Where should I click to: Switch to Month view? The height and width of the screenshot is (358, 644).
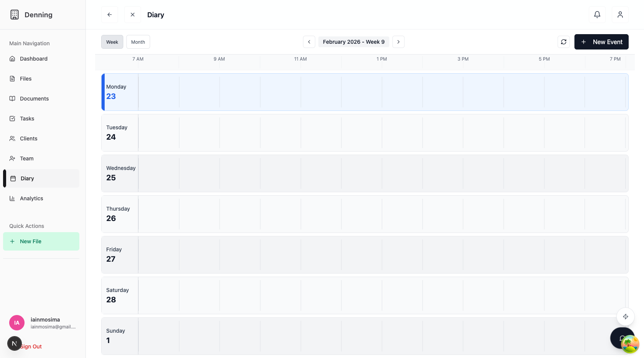tap(138, 41)
